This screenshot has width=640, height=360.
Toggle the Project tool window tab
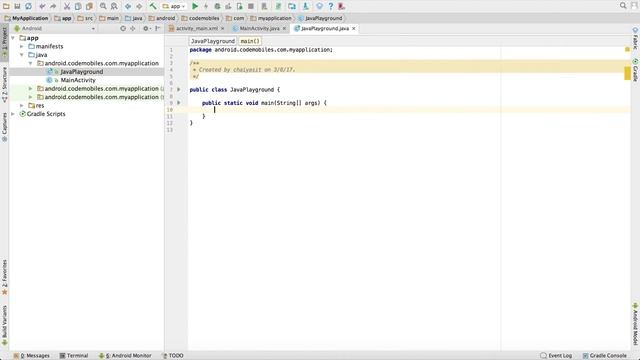point(4,41)
